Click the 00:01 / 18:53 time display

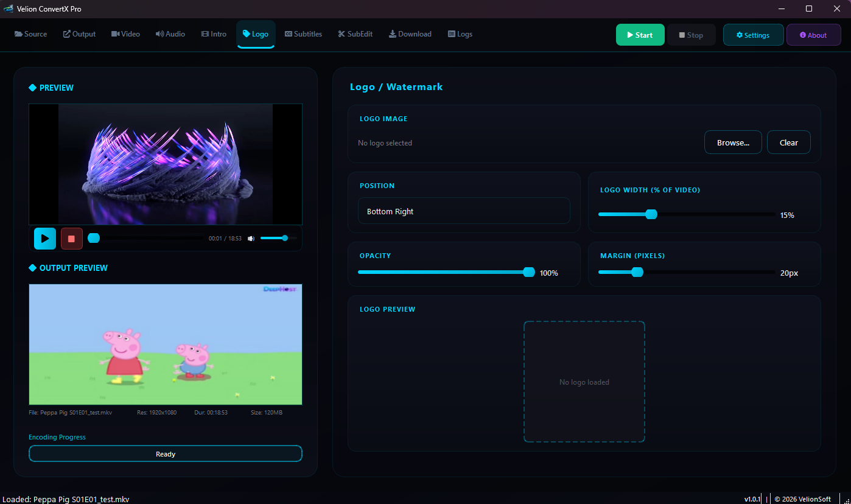pyautogui.click(x=225, y=239)
